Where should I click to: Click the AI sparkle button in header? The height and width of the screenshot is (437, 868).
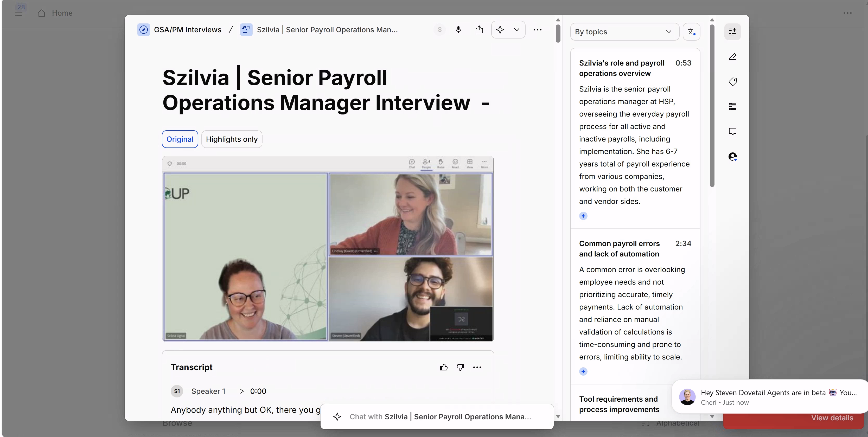(500, 30)
